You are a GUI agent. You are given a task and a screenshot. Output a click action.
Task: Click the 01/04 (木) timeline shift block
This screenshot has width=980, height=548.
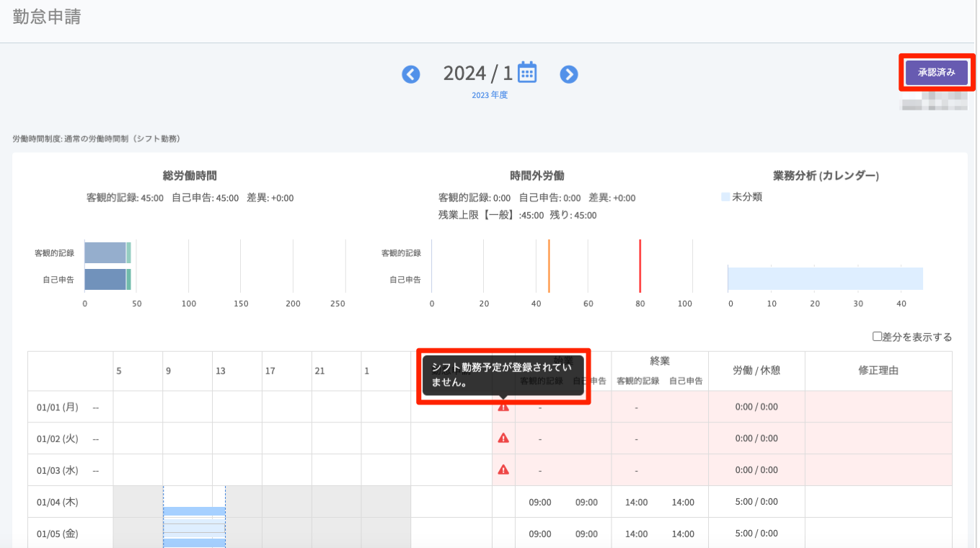[194, 511]
